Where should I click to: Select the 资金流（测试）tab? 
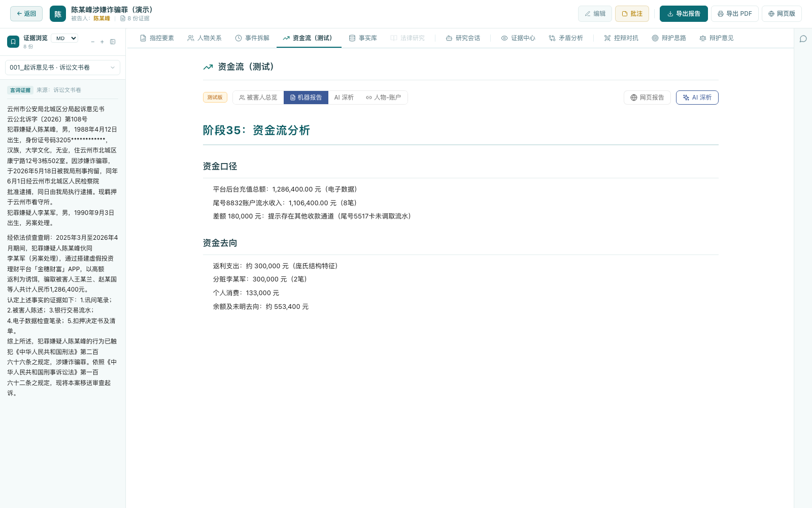pyautogui.click(x=309, y=38)
